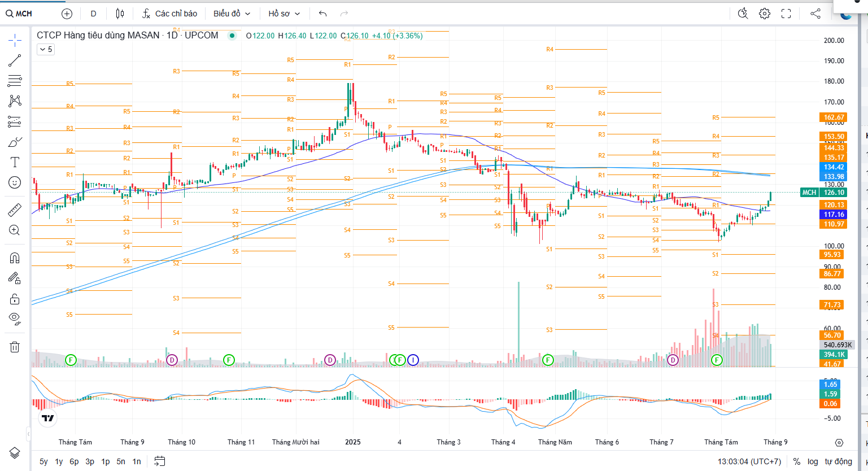
Task: Toggle lock all drawings
Action: (15, 299)
